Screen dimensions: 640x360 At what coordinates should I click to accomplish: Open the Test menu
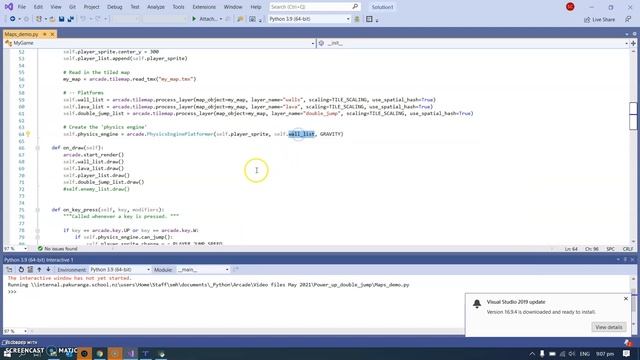(x=135, y=7)
